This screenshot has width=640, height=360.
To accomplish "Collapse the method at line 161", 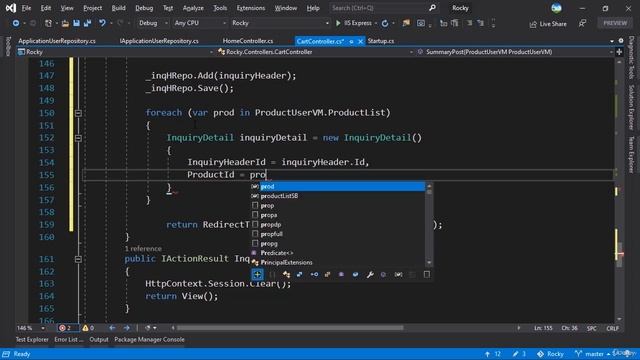I will tap(78, 259).
